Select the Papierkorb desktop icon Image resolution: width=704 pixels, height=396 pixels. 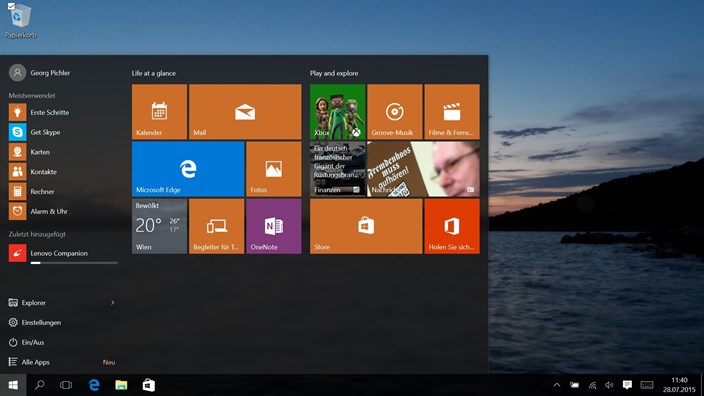[x=20, y=21]
